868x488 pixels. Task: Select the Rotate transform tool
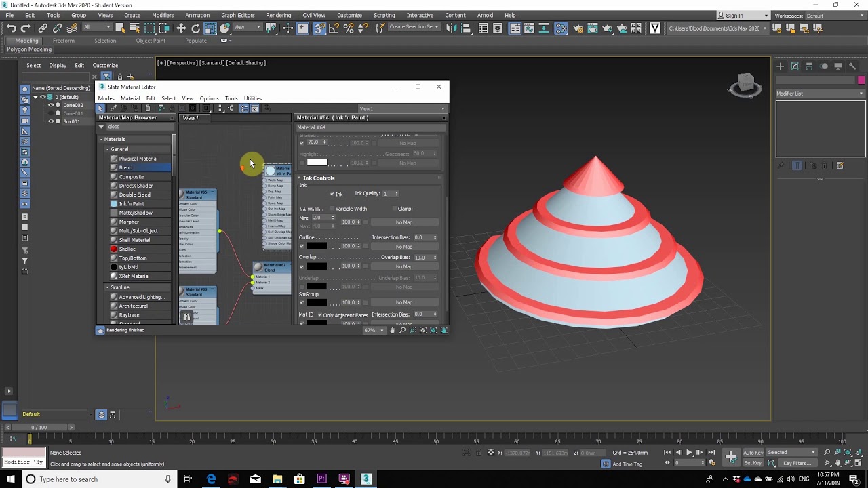196,28
